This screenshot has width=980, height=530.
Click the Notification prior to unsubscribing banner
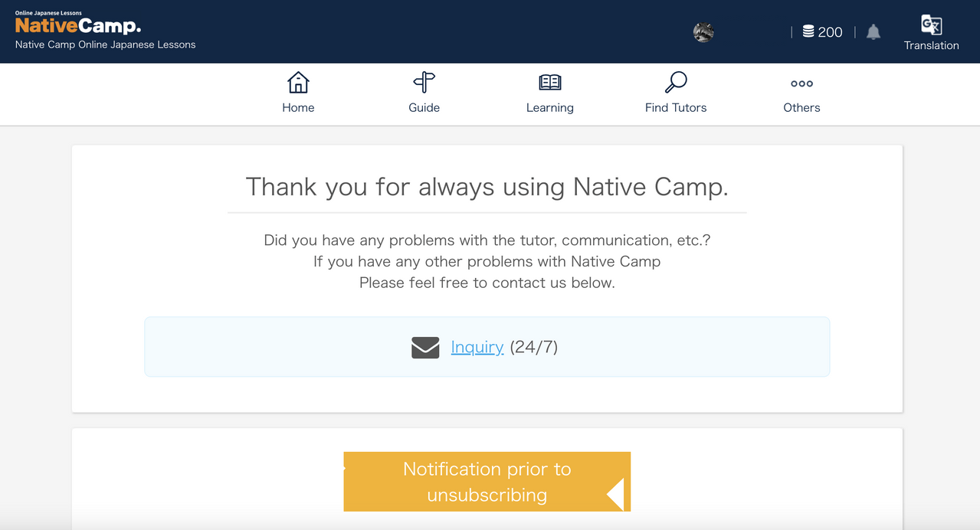pos(487,482)
